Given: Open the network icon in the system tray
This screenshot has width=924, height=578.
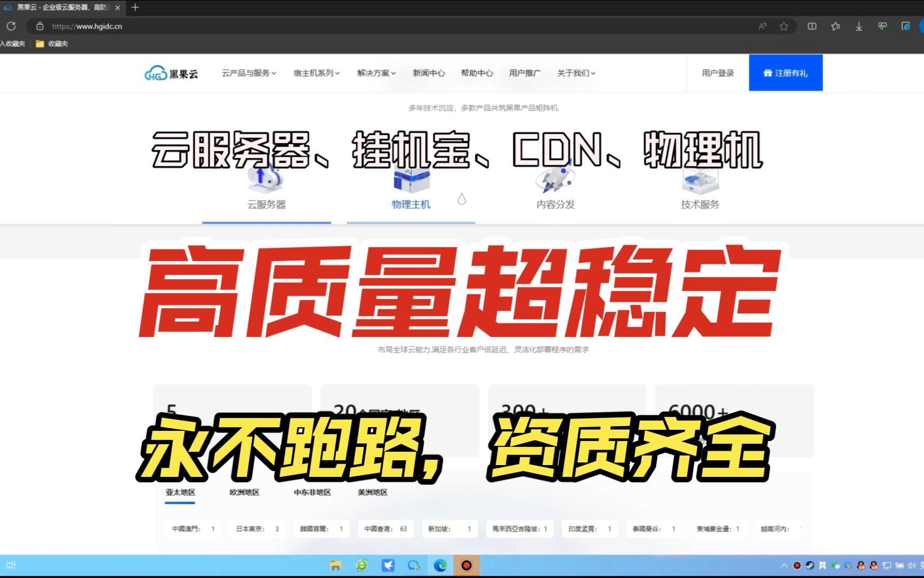Looking at the screenshot, I should (887, 565).
